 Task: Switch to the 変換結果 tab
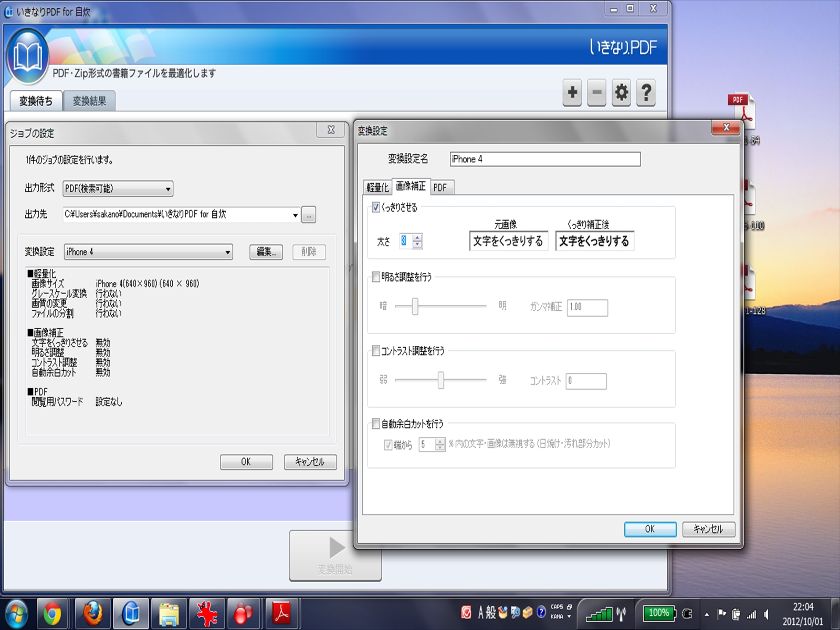(89, 101)
